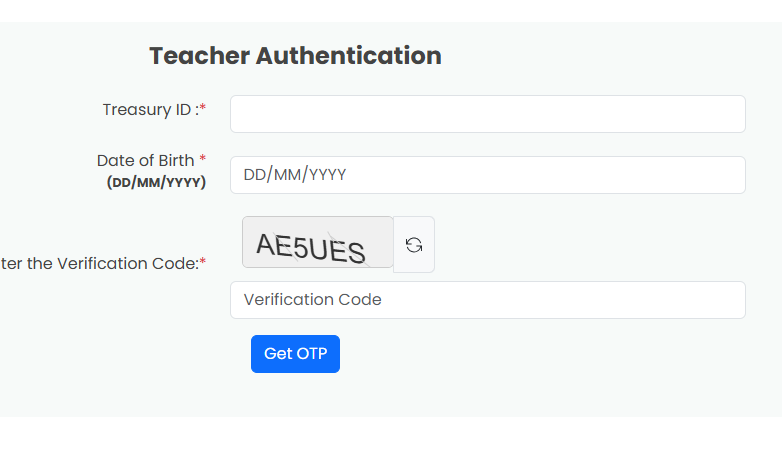The height and width of the screenshot is (453, 782).
Task: Click red asterisk beside Date of Birth
Action: pos(202,158)
